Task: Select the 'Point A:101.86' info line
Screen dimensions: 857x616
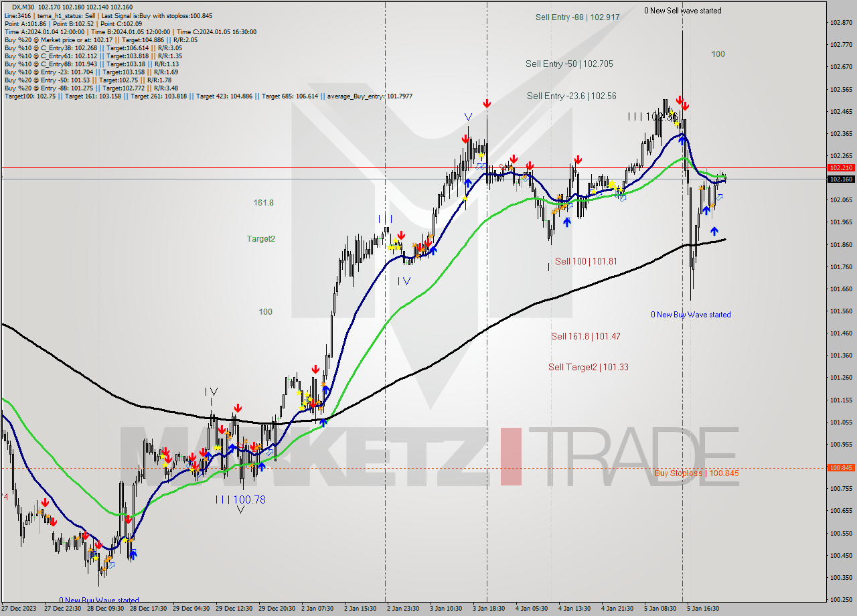Action: [x=72, y=23]
